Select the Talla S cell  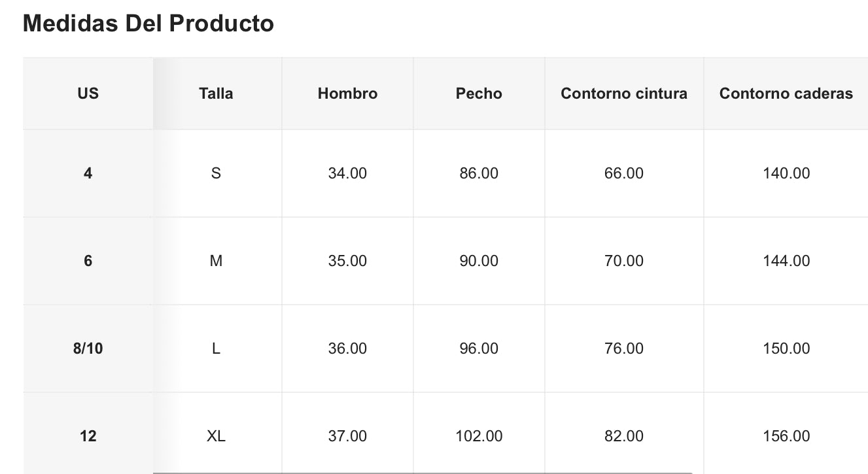pos(216,173)
